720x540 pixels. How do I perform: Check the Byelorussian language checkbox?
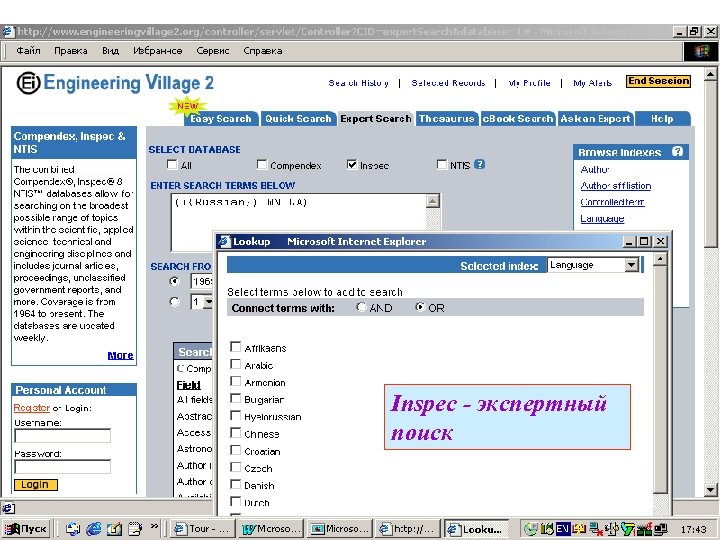236,416
